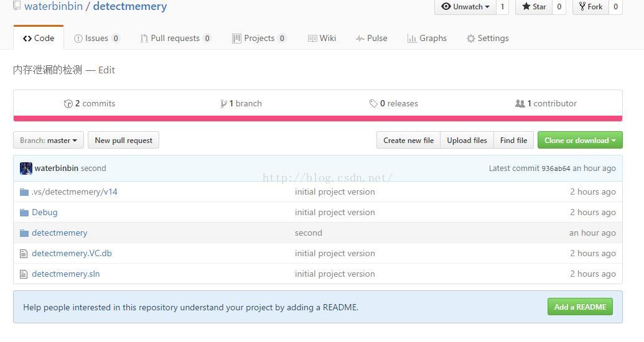Click the Code tab brackets icon
The height and width of the screenshot is (342, 644).
click(x=27, y=39)
